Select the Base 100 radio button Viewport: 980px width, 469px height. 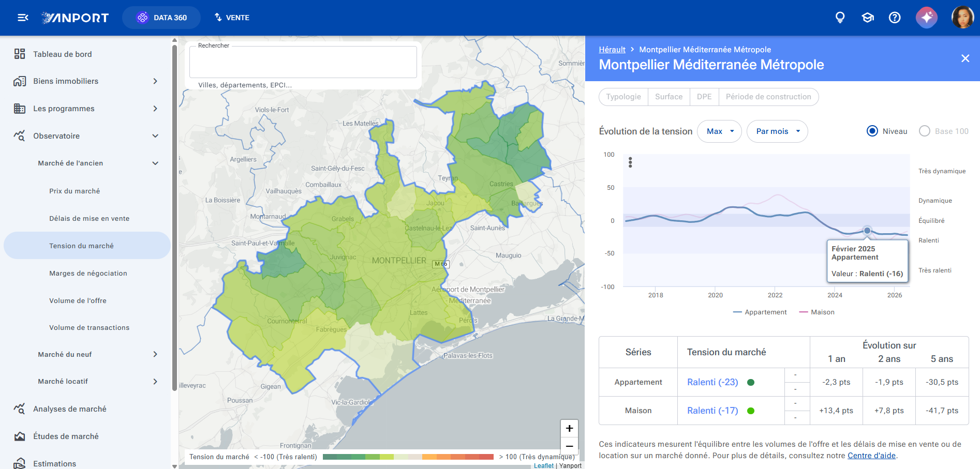(x=925, y=131)
